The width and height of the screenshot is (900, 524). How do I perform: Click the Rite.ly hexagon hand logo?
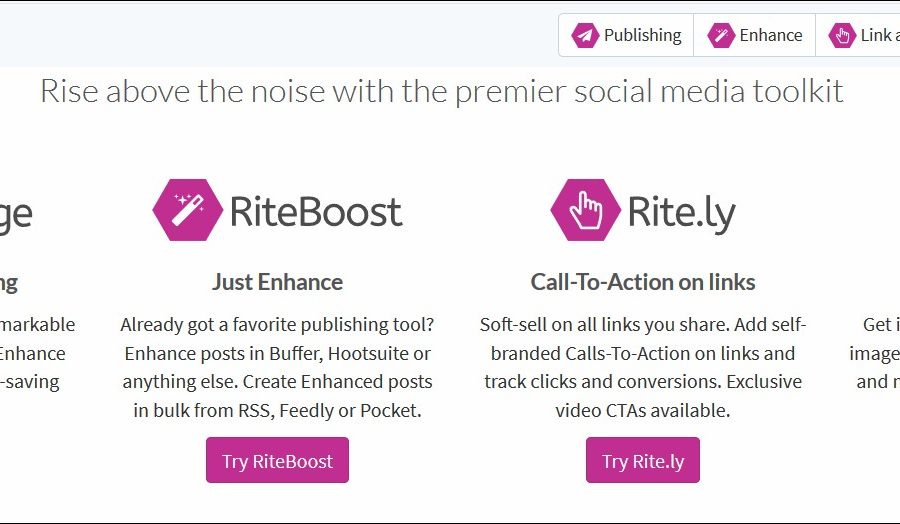pos(585,210)
